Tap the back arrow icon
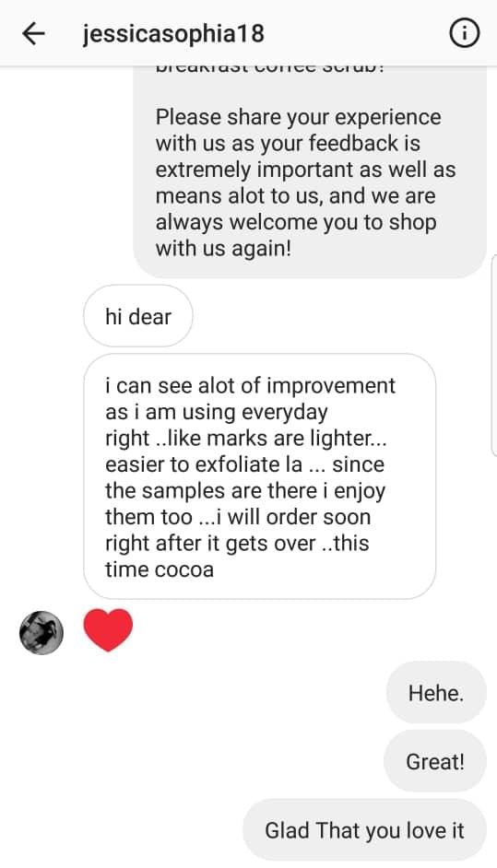497x868 pixels. coord(33,34)
